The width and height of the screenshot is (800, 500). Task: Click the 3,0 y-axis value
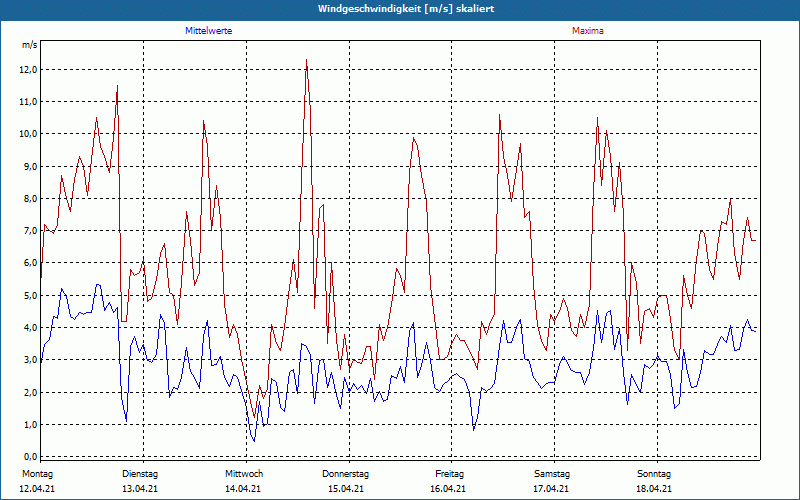tap(30, 360)
